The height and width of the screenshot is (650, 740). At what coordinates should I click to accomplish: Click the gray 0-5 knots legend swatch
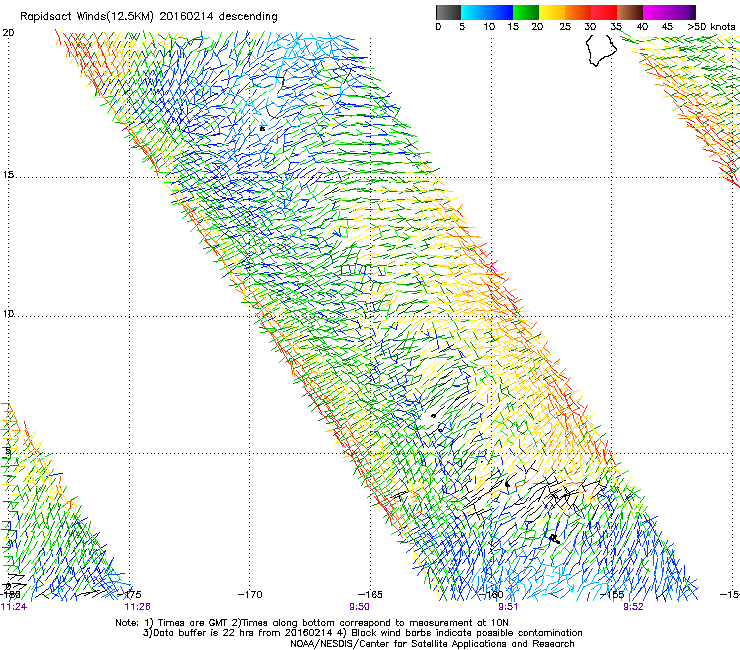pyautogui.click(x=448, y=12)
